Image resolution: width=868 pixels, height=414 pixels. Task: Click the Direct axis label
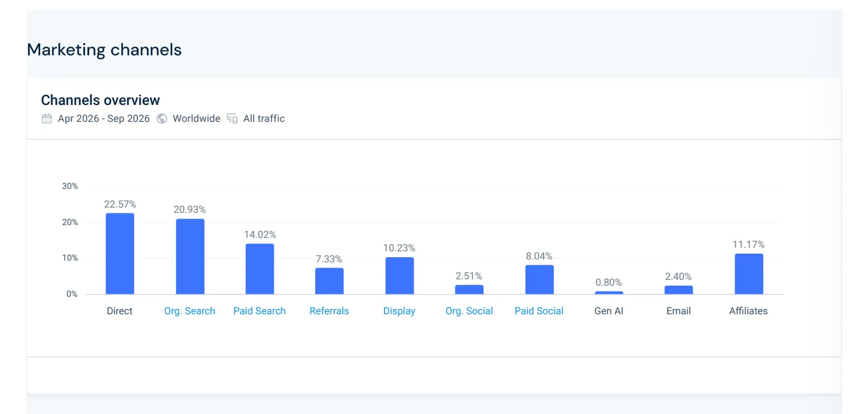[120, 311]
